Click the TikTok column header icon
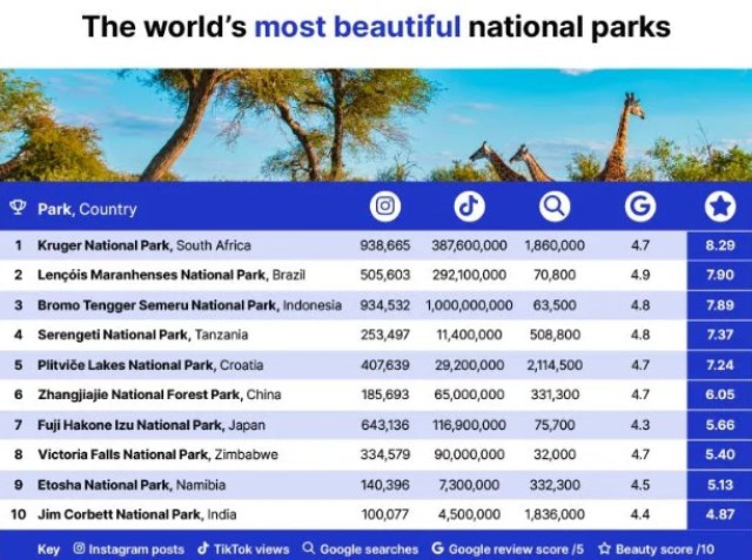Image resolution: width=752 pixels, height=560 pixels. tap(469, 207)
